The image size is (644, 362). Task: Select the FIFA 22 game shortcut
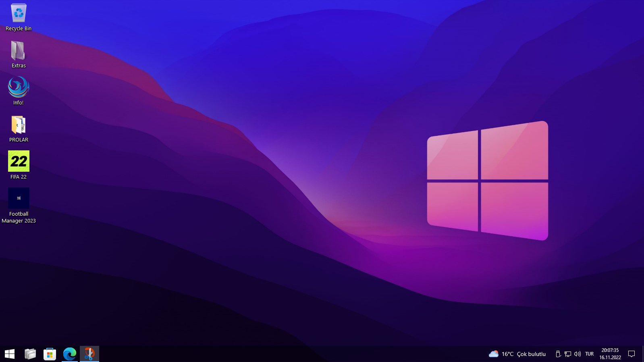[19, 165]
